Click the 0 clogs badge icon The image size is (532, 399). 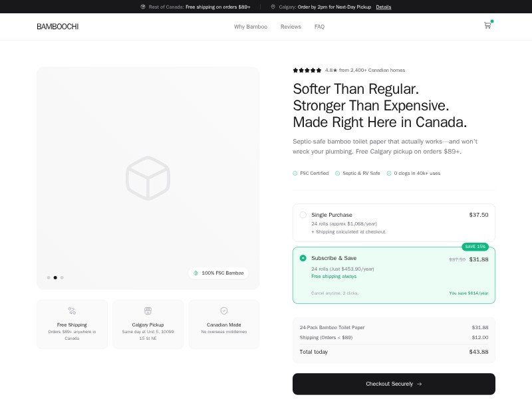pos(389,173)
